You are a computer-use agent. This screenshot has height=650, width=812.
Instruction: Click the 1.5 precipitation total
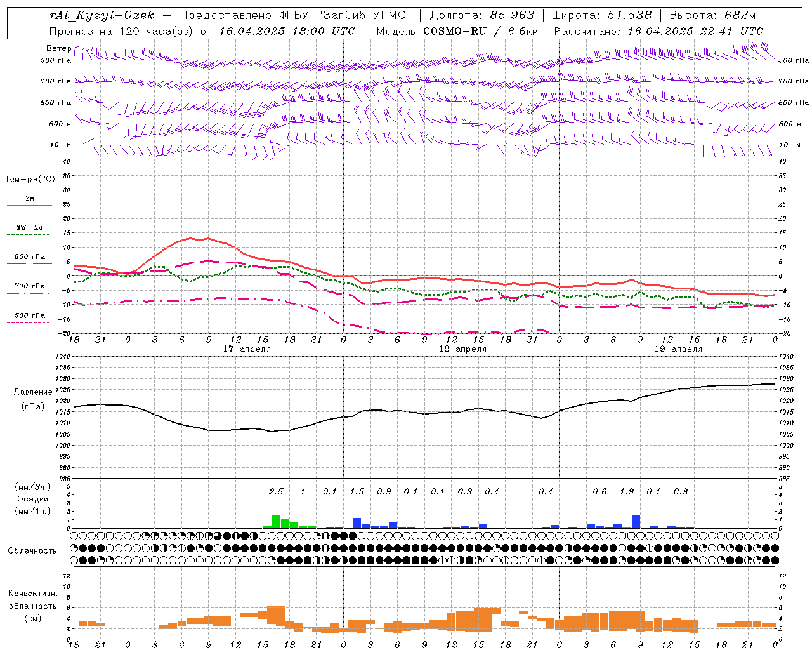357,491
